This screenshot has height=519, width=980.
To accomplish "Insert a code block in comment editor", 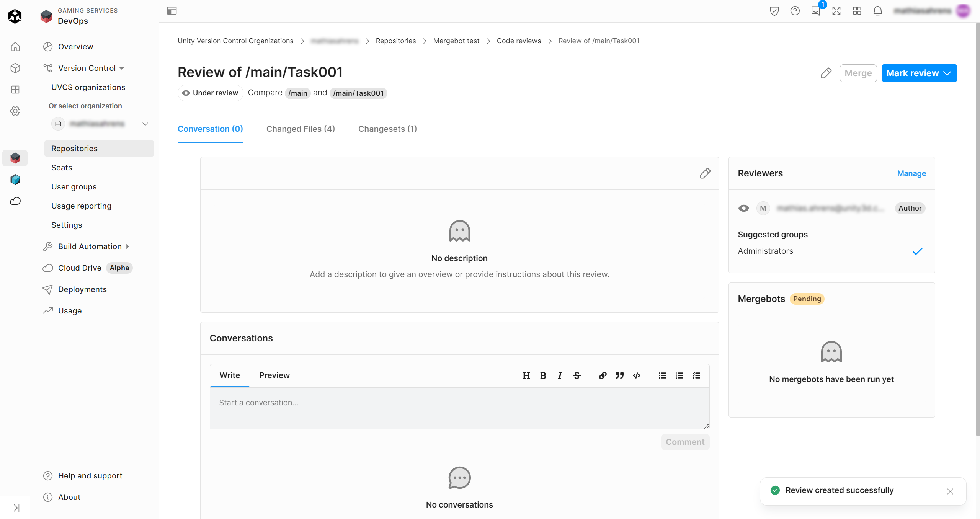I will (637, 375).
